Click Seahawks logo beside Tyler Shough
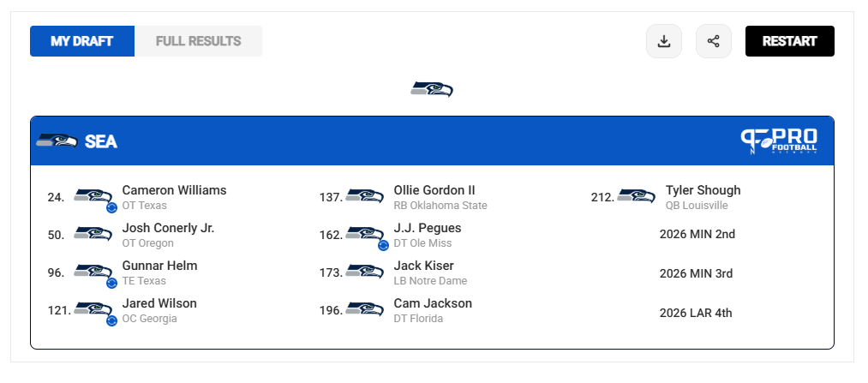The height and width of the screenshot is (383, 868). [x=636, y=195]
